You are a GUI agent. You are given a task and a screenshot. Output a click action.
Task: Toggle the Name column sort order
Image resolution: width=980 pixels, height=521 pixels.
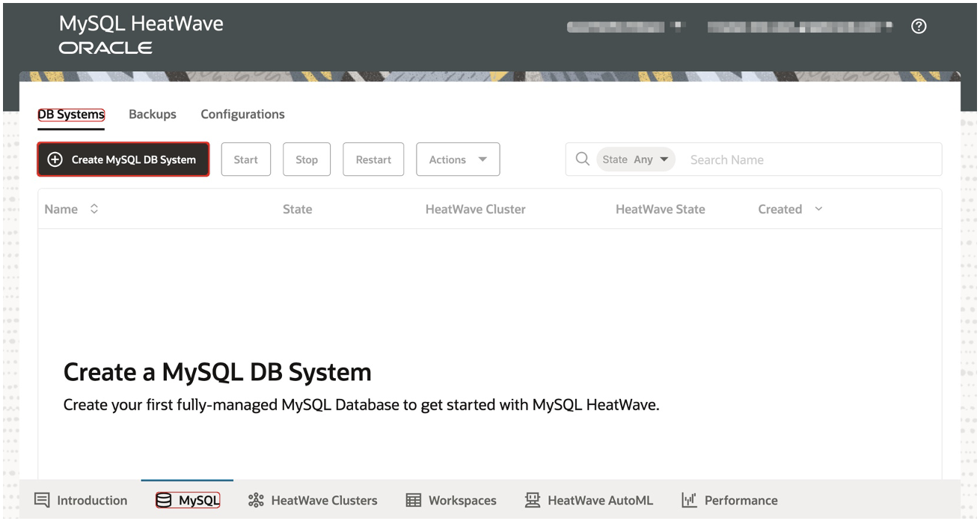(94, 209)
